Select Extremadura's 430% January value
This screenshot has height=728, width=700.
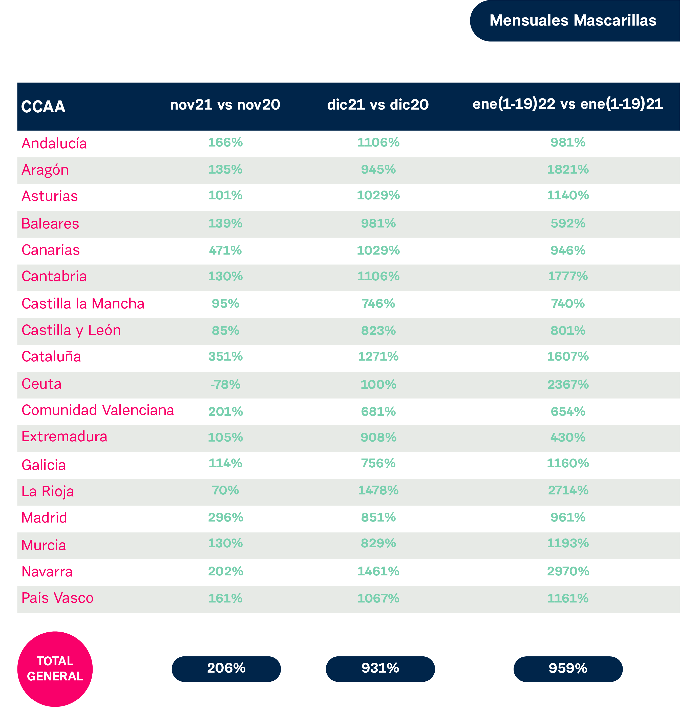click(x=568, y=437)
